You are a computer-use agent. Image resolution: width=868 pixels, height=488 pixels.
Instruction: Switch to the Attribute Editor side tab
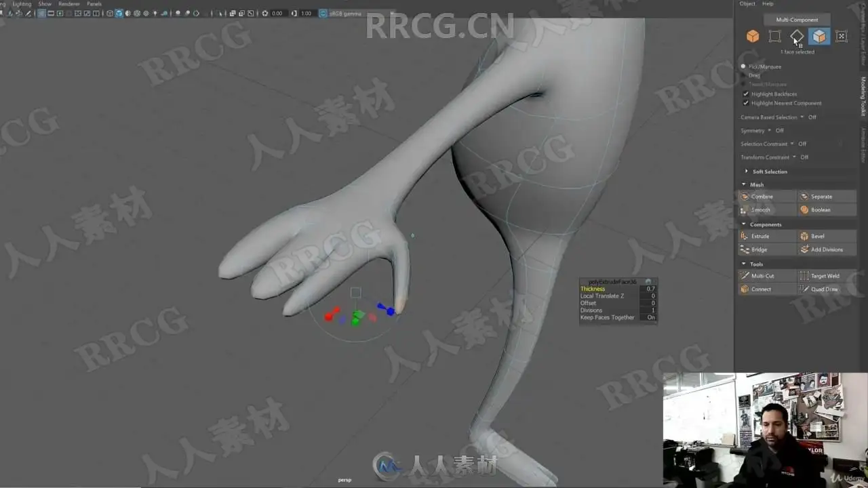863,145
